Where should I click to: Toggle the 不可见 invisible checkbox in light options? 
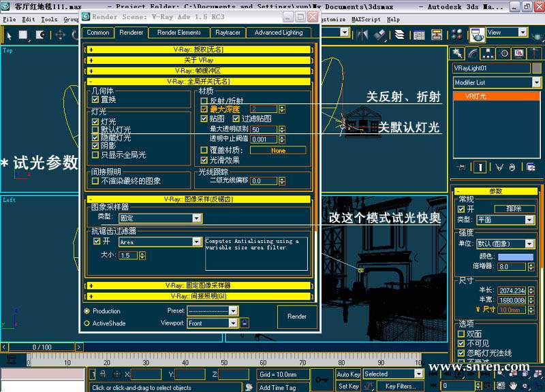tap(461, 344)
